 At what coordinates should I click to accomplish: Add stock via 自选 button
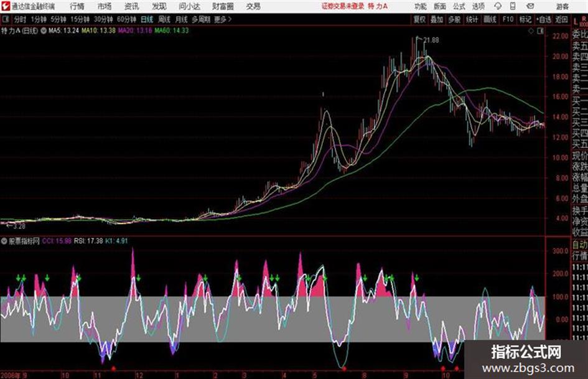click(544, 19)
